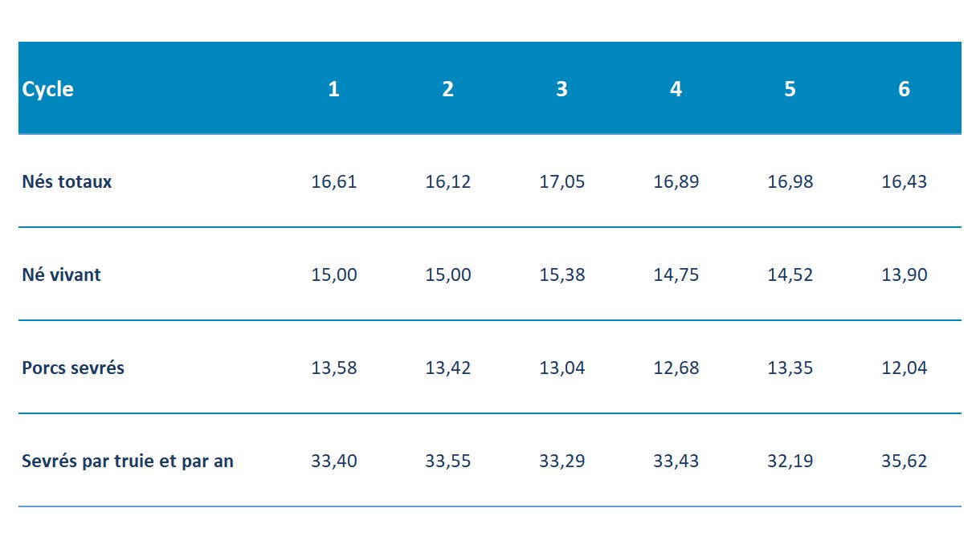Select the 12,04 cell
Image resolution: width=980 pixels, height=549 pixels.
tap(904, 368)
